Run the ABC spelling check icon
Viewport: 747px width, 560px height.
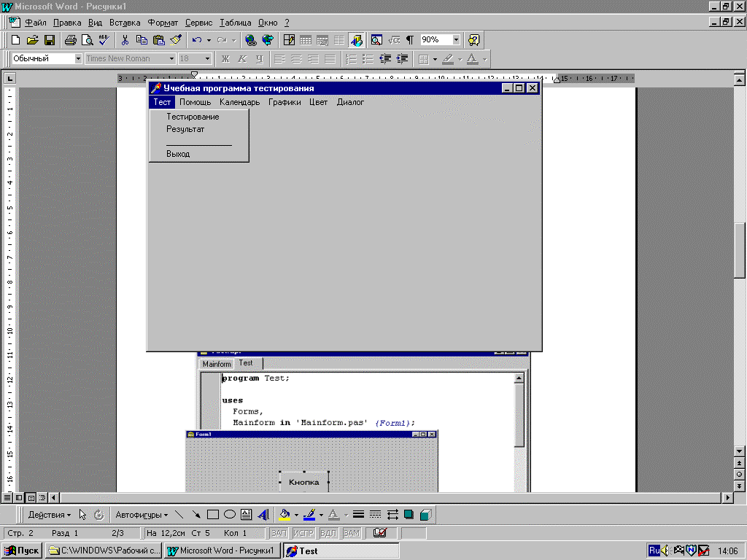[x=104, y=41]
